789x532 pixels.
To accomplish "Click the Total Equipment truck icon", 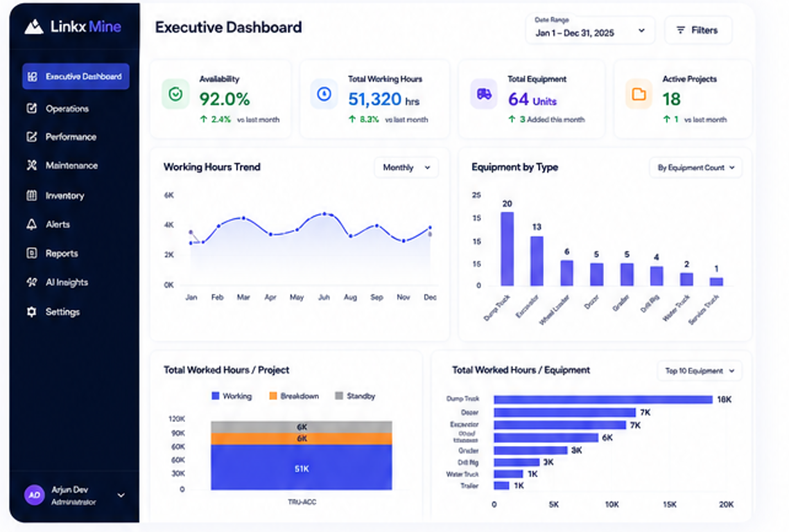I will pyautogui.click(x=483, y=94).
